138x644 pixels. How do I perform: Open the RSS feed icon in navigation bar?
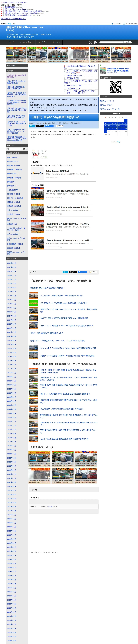(95, 43)
